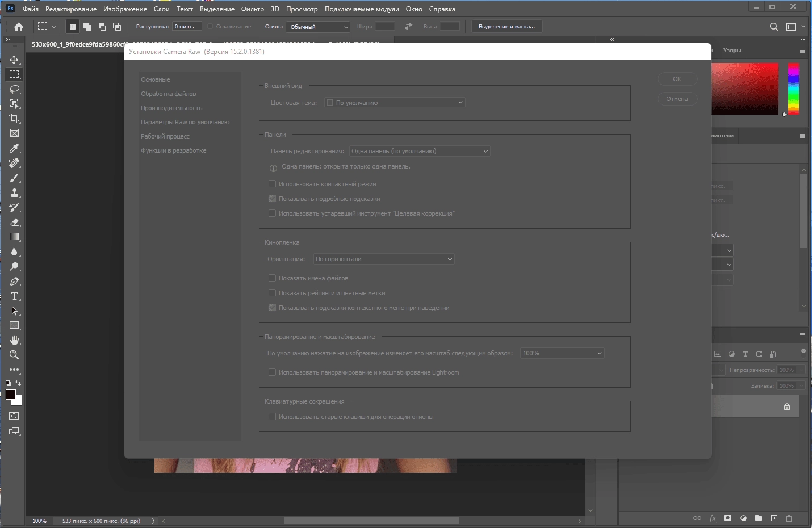
Task: Uncheck 'Показывать подсказки контекстного меню при наведении'
Action: (272, 308)
